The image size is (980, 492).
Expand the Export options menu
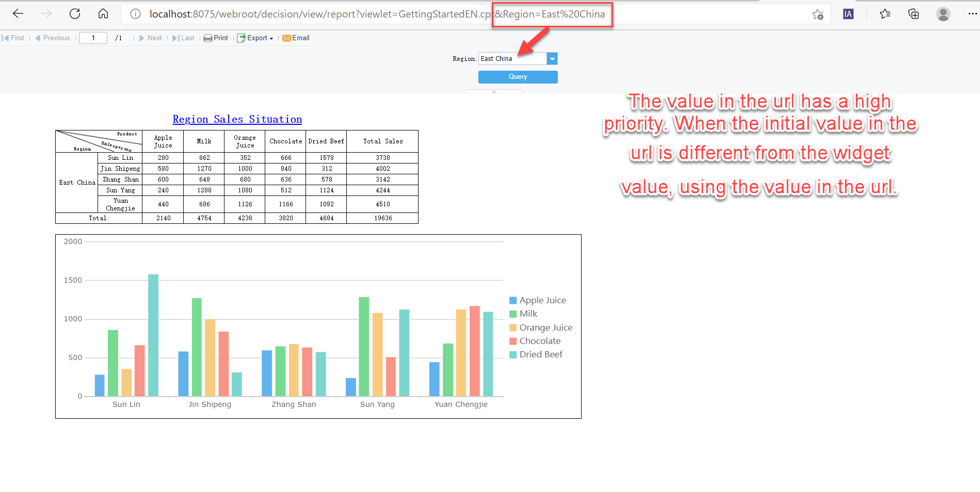click(272, 38)
